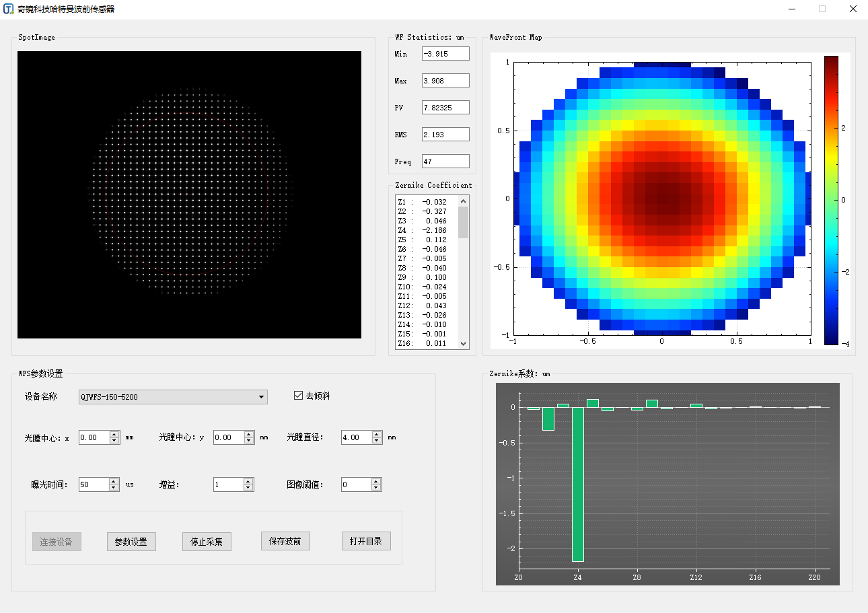Click the PV statistics field
Viewport: 868px width, 613px height.
coord(445,108)
